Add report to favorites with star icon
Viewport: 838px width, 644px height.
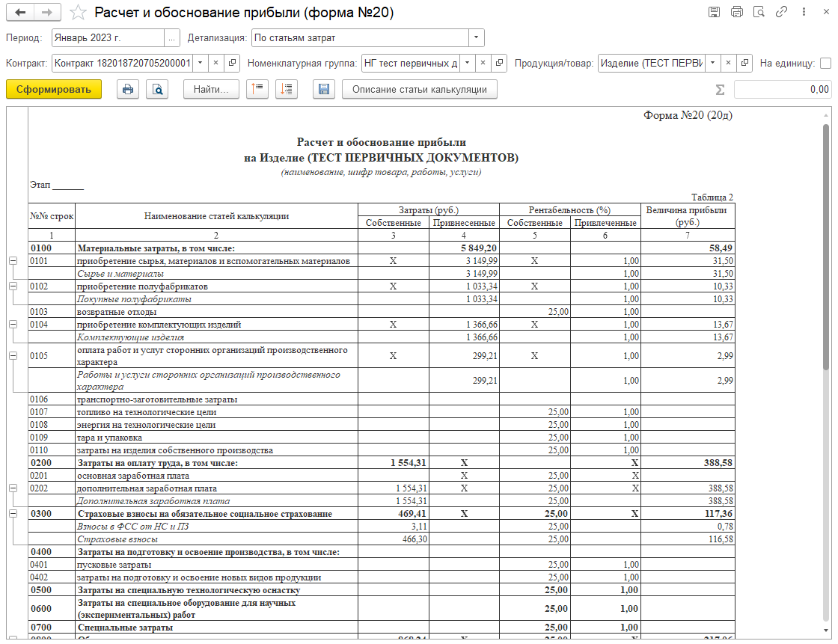[78, 12]
